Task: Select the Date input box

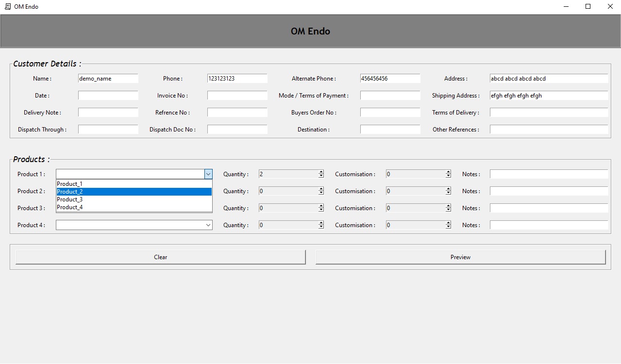Action: (x=108, y=96)
